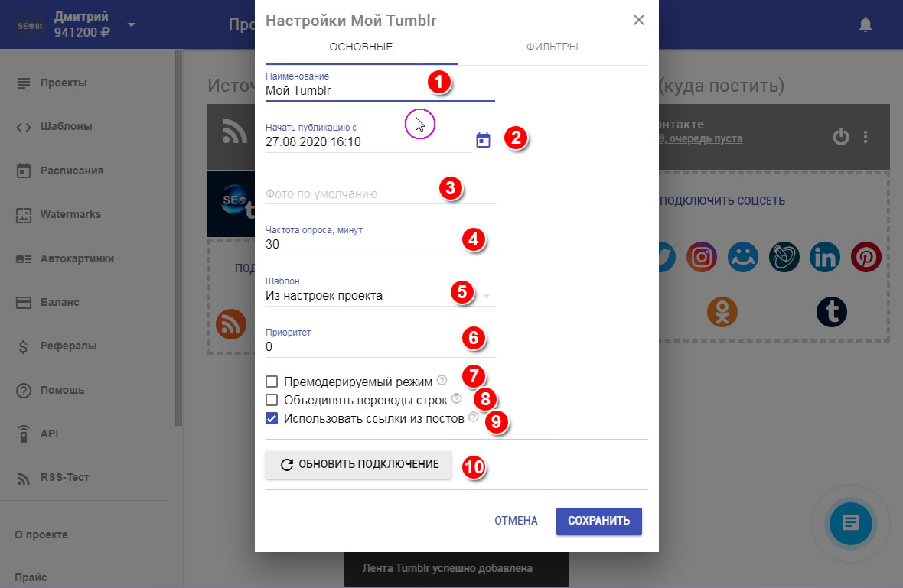This screenshot has height=588, width=903.
Task: Open the calendar date picker icon
Action: [x=483, y=141]
